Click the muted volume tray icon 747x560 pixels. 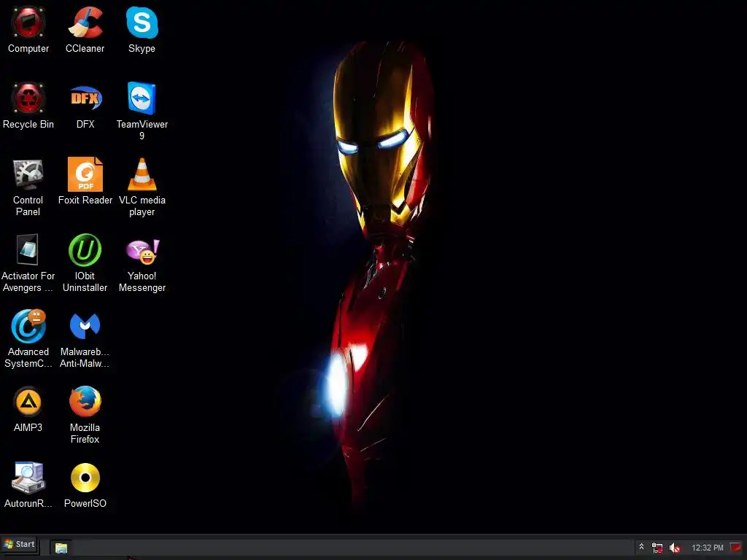[x=675, y=548]
